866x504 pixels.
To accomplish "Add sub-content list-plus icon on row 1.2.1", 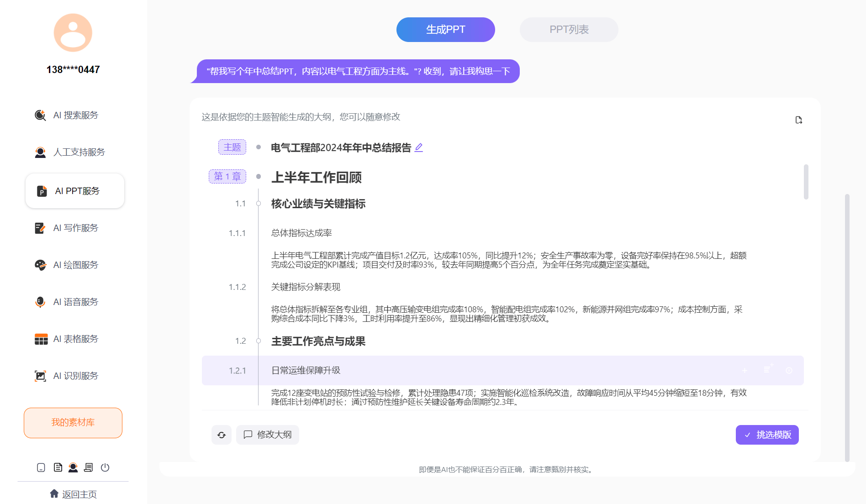I will [x=767, y=369].
